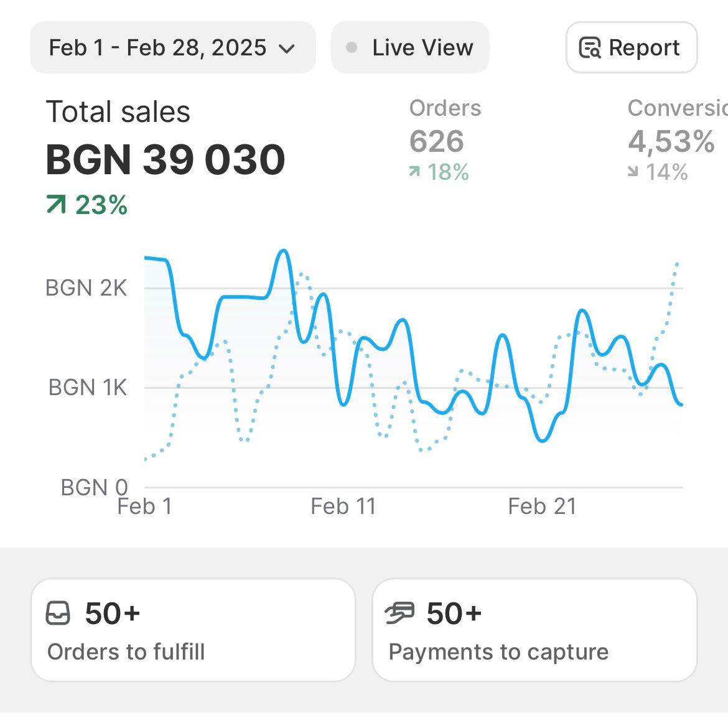Open the Feb 1 - Feb 28, 2025 picker
This screenshot has width=728, height=728.
pyautogui.click(x=173, y=47)
